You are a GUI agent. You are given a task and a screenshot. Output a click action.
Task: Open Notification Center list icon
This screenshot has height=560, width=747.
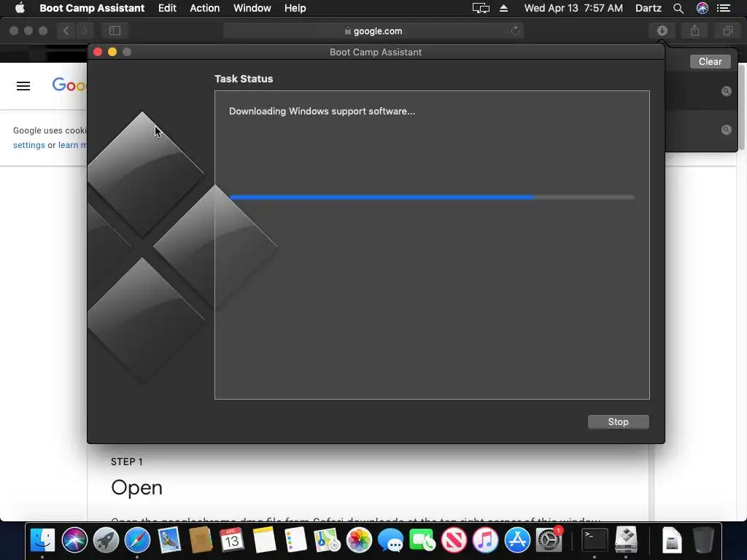pyautogui.click(x=724, y=8)
